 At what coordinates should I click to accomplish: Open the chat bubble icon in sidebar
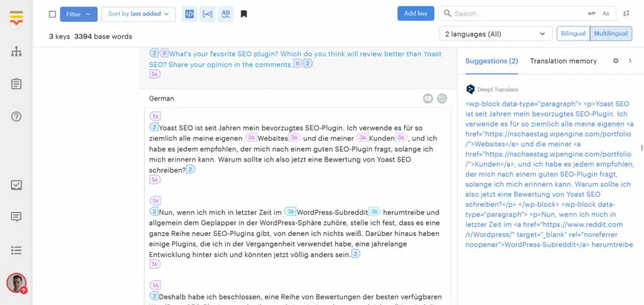[16, 217]
